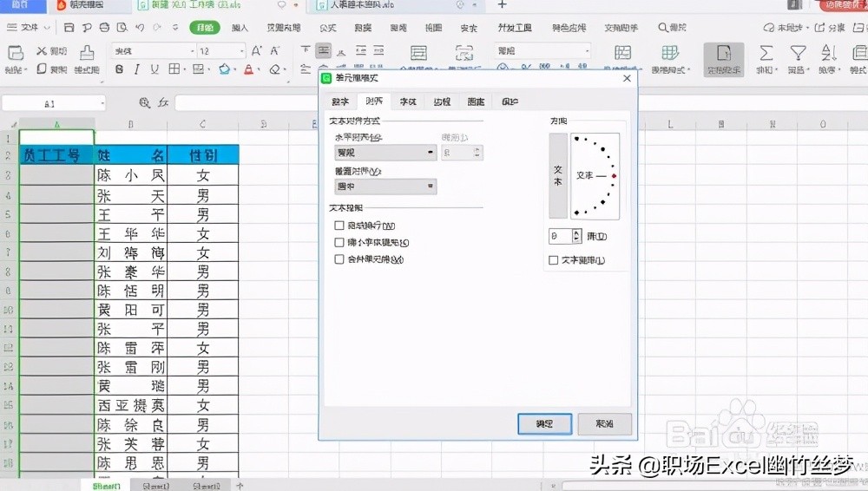868x491 pixels.
Task: Click the cell borders icon
Action: click(174, 69)
